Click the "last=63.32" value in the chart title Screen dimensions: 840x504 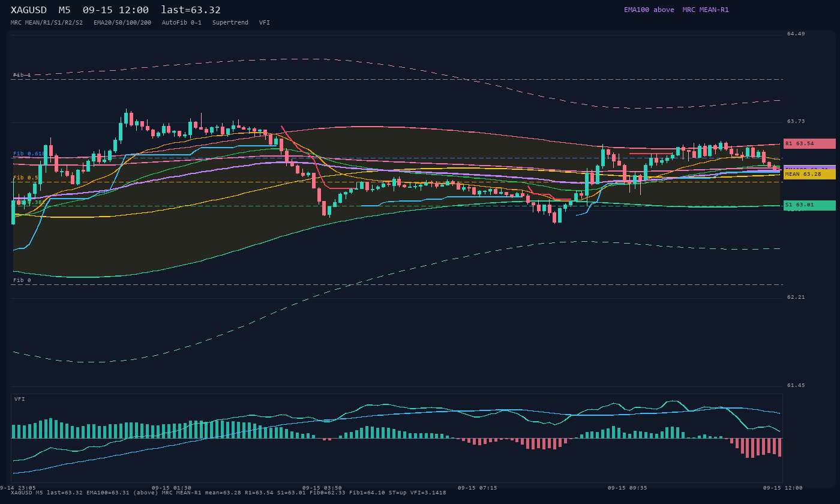click(191, 10)
